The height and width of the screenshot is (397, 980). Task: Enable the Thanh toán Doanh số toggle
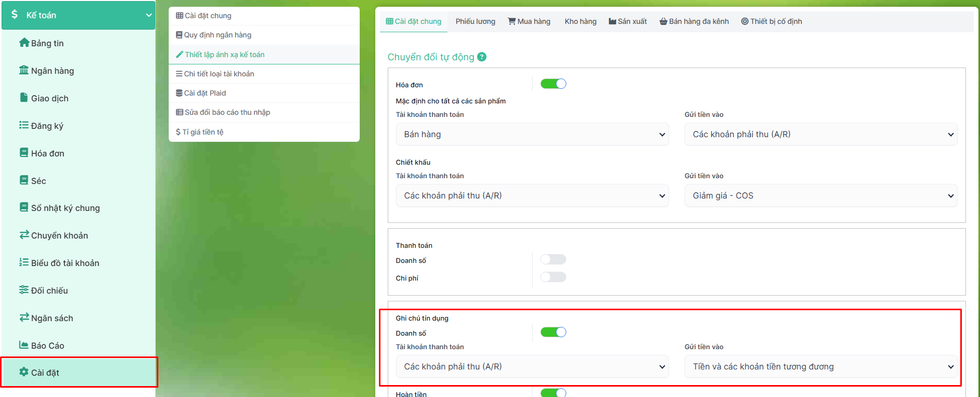(553, 259)
